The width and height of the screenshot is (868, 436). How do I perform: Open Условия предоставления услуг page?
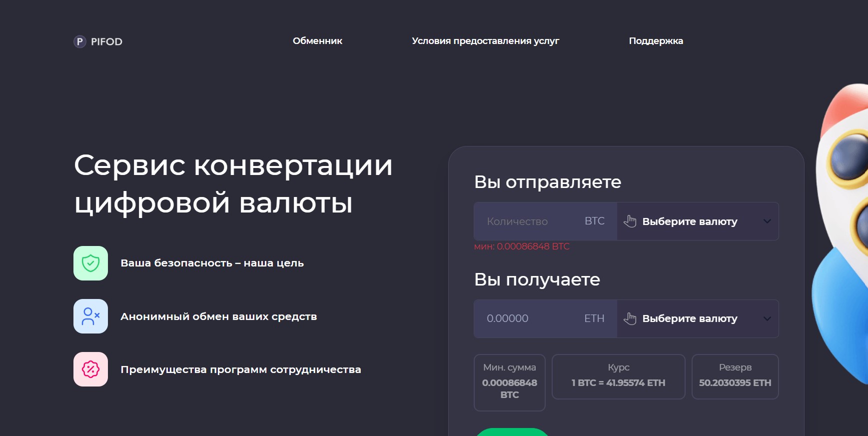point(485,41)
